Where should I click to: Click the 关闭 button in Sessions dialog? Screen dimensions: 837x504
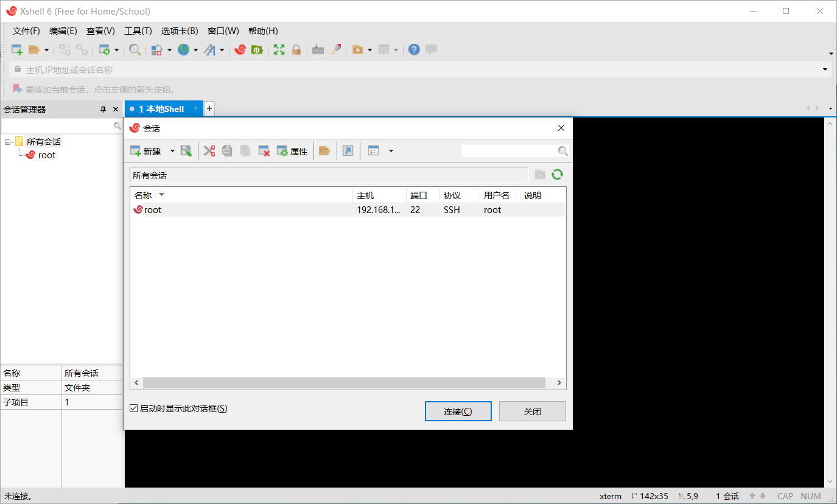(533, 411)
